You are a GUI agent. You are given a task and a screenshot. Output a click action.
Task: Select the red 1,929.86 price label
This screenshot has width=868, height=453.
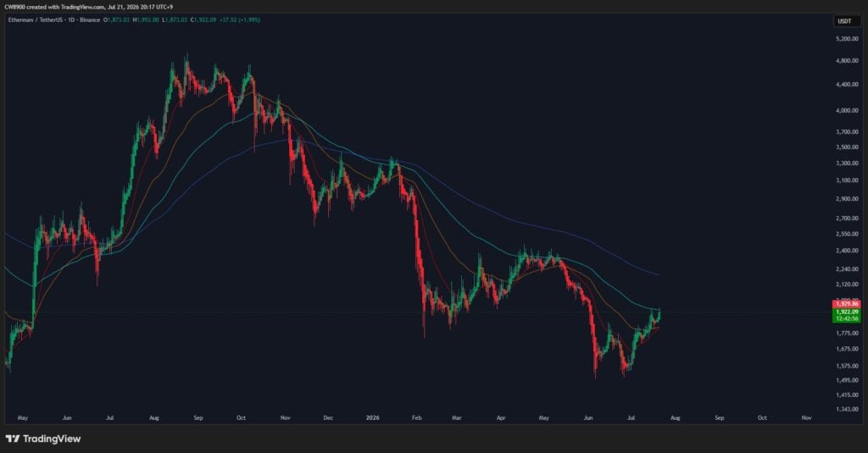pos(847,304)
